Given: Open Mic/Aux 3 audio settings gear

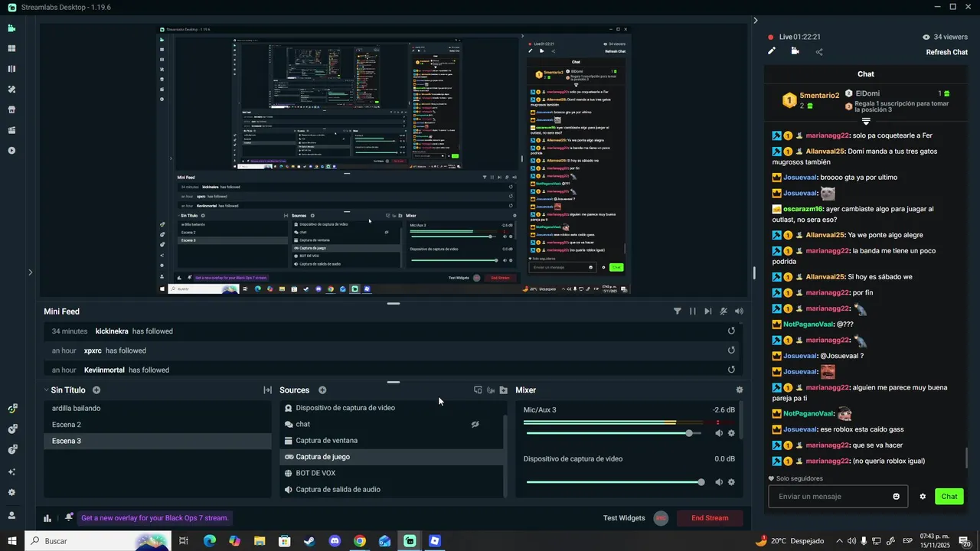Looking at the screenshot, I should 731,433.
